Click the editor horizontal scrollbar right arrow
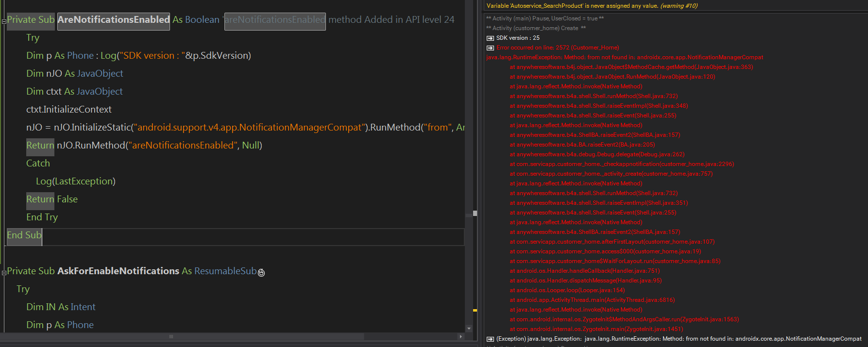868x347 pixels. point(461,336)
